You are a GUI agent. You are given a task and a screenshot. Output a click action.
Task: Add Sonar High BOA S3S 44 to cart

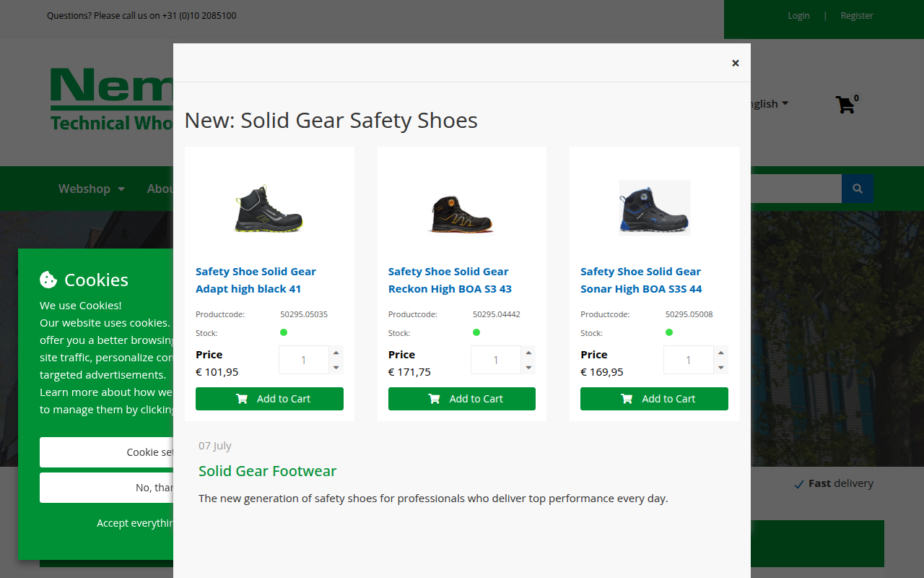(x=654, y=399)
